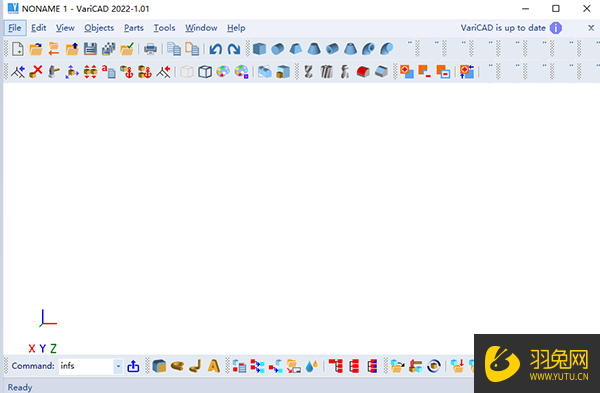Toggle wireframe cube display mode
The height and width of the screenshot is (393, 600).
[205, 72]
